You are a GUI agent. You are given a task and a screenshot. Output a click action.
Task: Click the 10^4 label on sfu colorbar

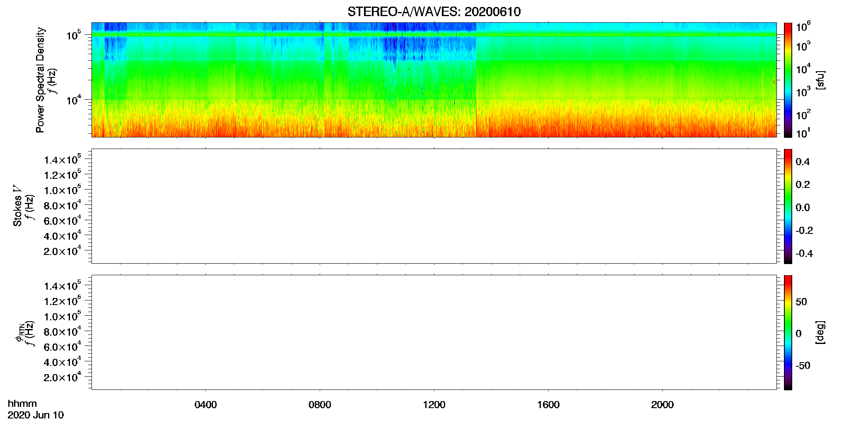tap(803, 69)
